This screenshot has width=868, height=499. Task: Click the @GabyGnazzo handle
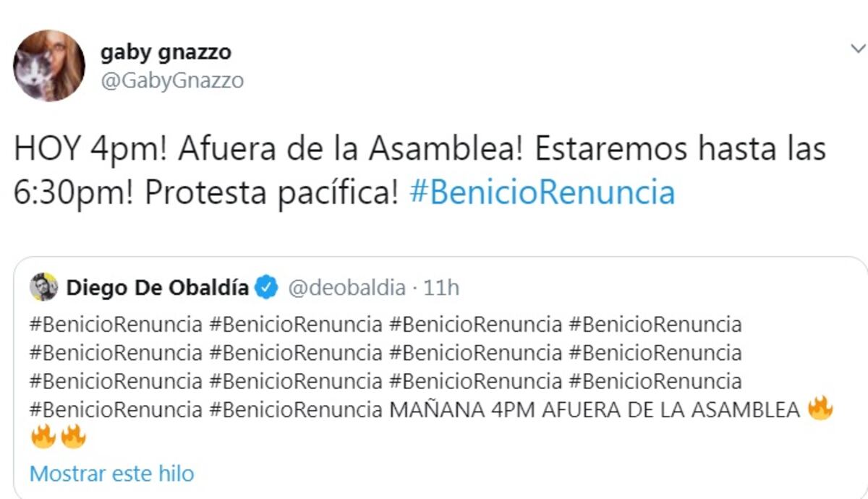(171, 80)
